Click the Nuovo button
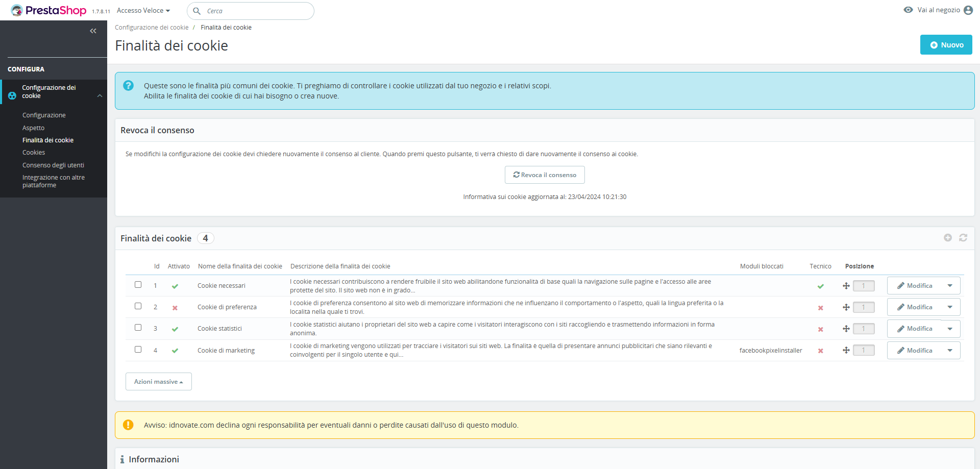This screenshot has width=980, height=469. tap(946, 45)
